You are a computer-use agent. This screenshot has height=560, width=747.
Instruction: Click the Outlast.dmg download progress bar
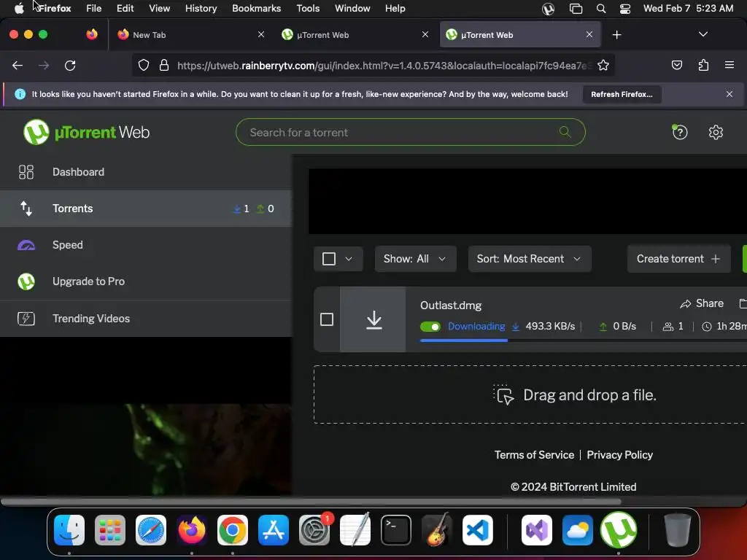coord(583,341)
